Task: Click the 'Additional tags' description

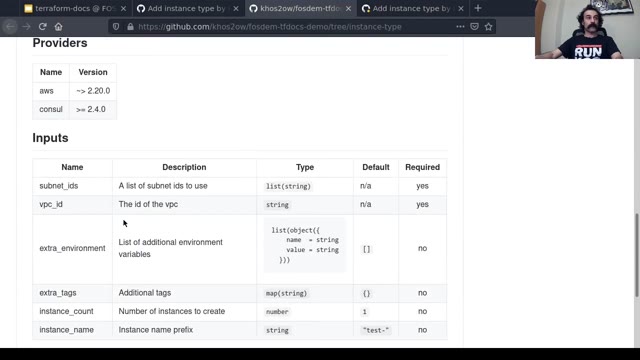Action: click(x=144, y=293)
